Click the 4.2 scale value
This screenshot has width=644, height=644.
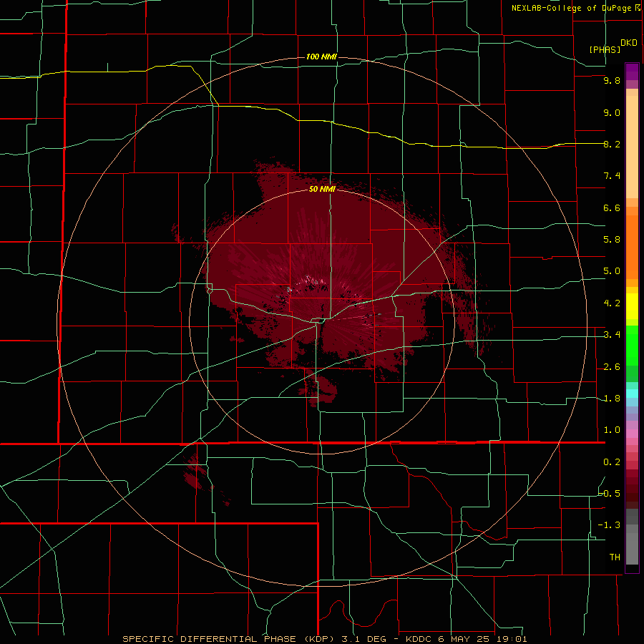tap(612, 303)
